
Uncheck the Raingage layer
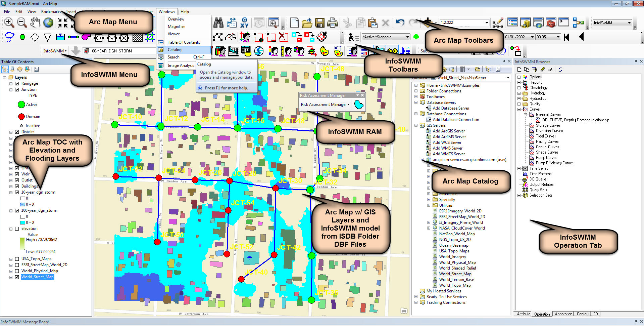pyautogui.click(x=17, y=83)
